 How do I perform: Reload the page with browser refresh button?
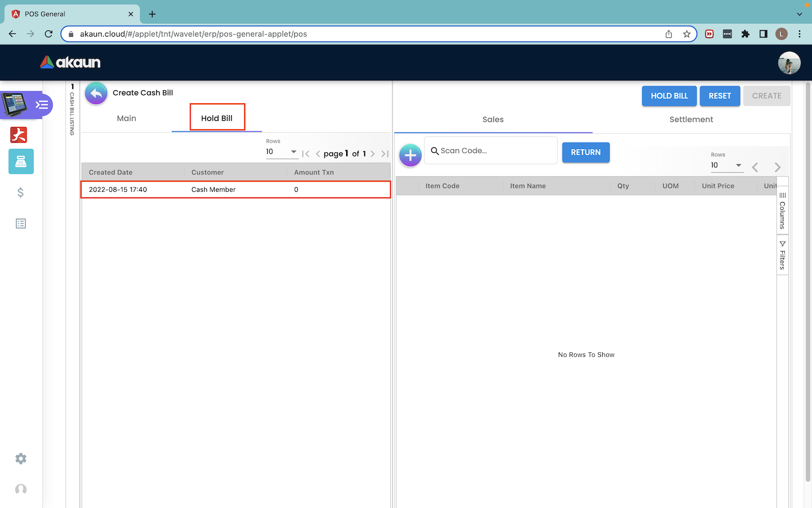[48, 34]
